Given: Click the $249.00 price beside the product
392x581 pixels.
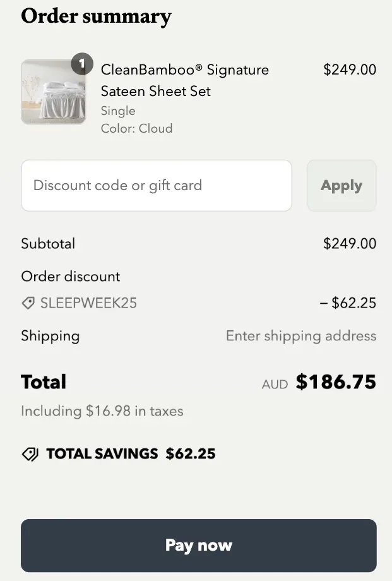Looking at the screenshot, I should tap(350, 69).
